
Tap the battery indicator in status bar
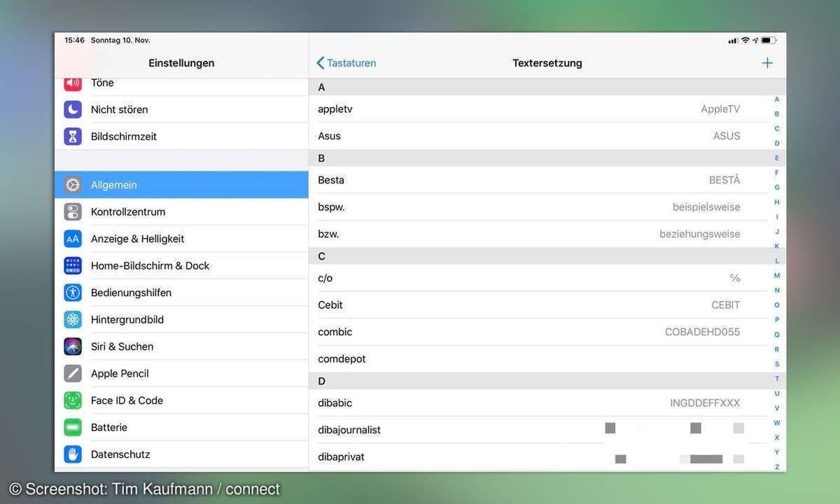(x=769, y=41)
